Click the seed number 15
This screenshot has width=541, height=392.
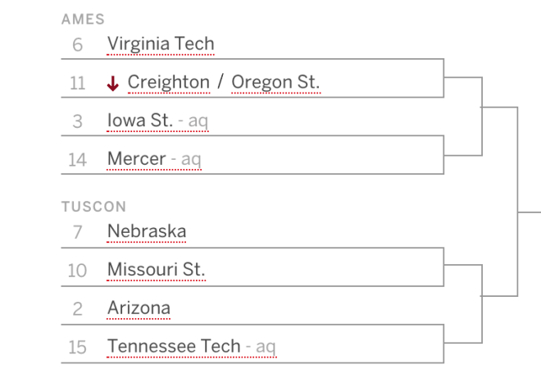[77, 347]
